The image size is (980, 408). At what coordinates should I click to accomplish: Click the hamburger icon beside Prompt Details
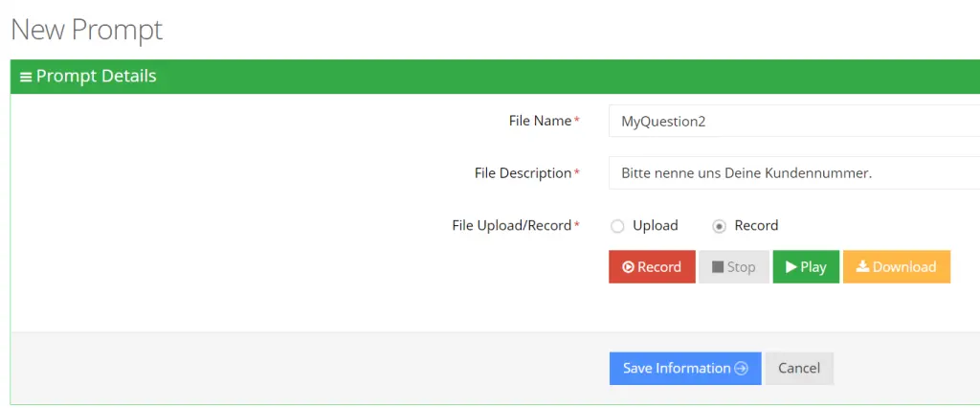pyautogui.click(x=26, y=77)
